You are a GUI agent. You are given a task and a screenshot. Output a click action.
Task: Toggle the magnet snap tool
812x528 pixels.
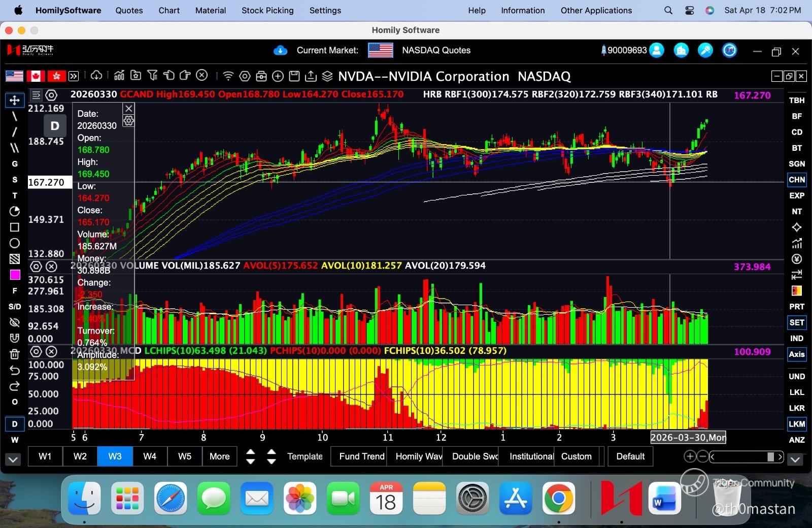tap(15, 338)
